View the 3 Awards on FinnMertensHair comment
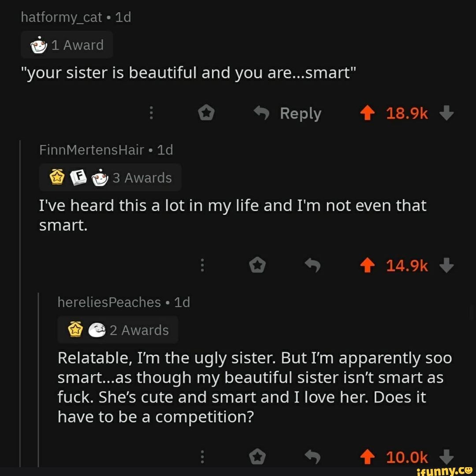 (110, 178)
